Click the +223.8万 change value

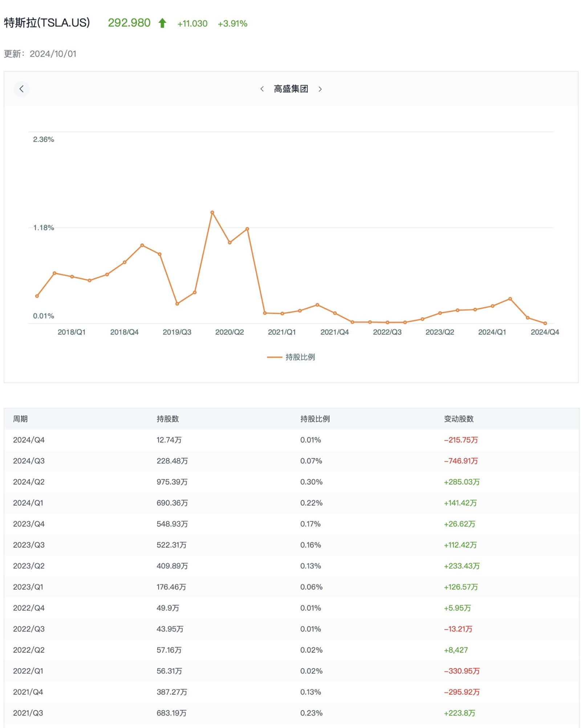coord(459,713)
